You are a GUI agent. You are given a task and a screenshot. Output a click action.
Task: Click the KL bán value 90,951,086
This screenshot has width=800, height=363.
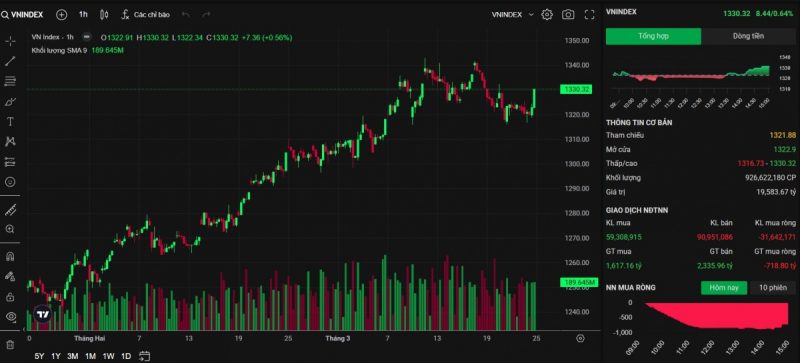click(714, 237)
